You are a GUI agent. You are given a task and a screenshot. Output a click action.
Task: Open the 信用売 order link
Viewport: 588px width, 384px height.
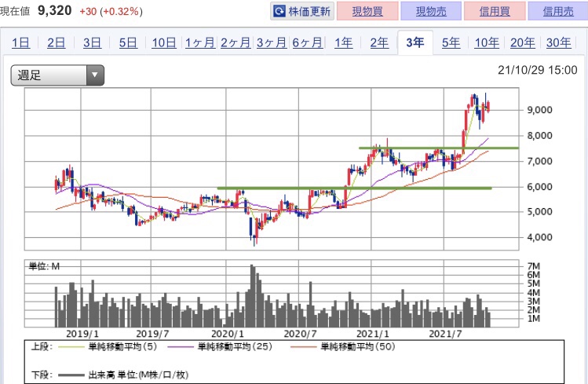pos(558,11)
